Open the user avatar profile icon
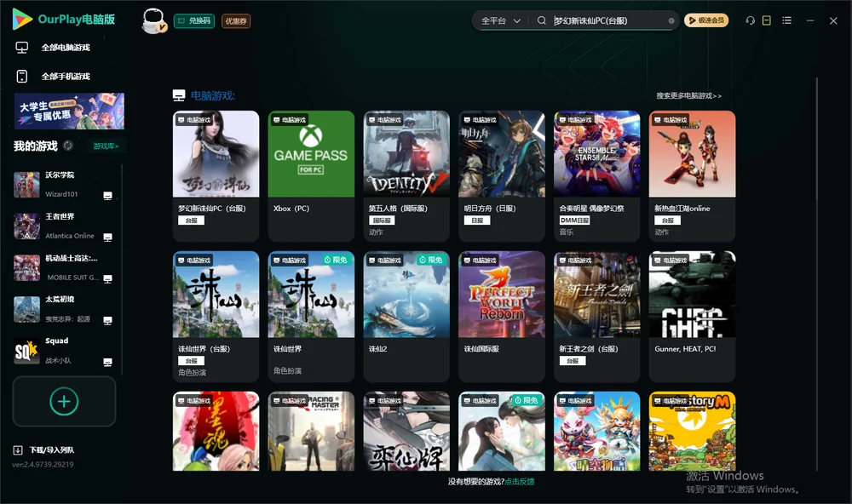 [153, 21]
